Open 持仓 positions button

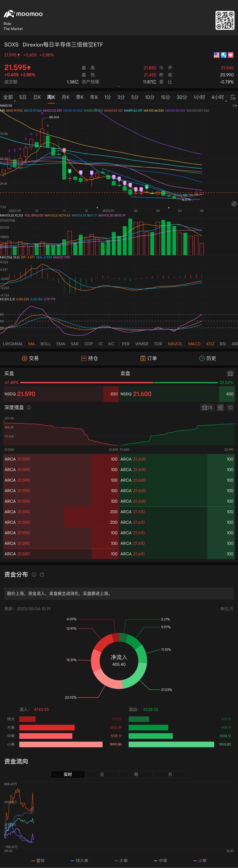[x=89, y=358]
